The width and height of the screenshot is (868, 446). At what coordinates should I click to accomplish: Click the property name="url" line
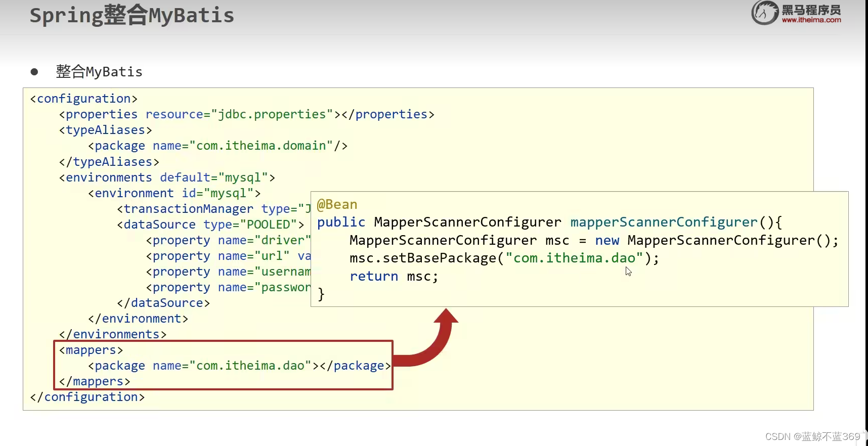[229, 256]
